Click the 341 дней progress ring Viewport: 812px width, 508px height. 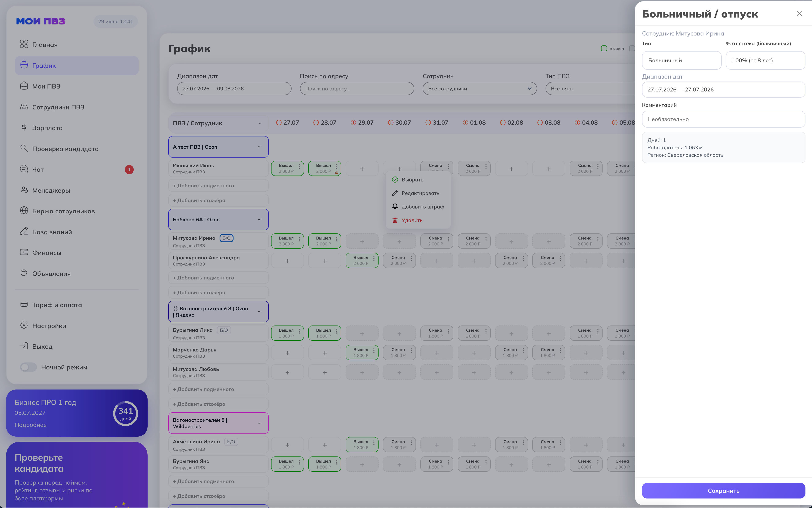pos(126,414)
